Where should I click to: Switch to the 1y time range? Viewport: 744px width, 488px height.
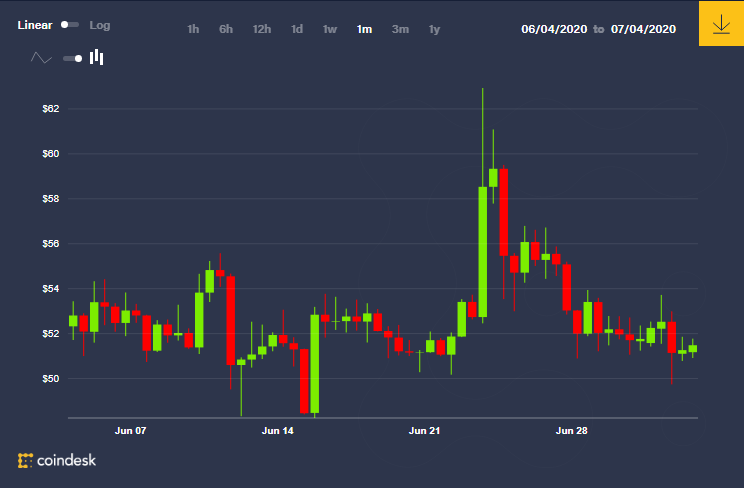coord(434,29)
